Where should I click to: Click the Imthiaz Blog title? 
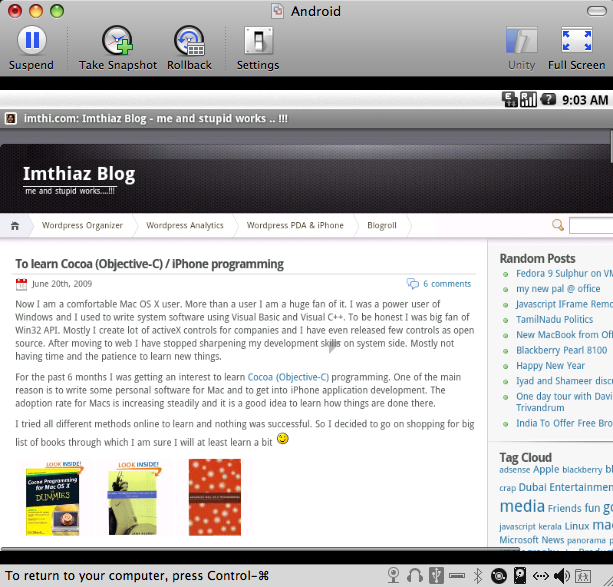click(x=79, y=174)
